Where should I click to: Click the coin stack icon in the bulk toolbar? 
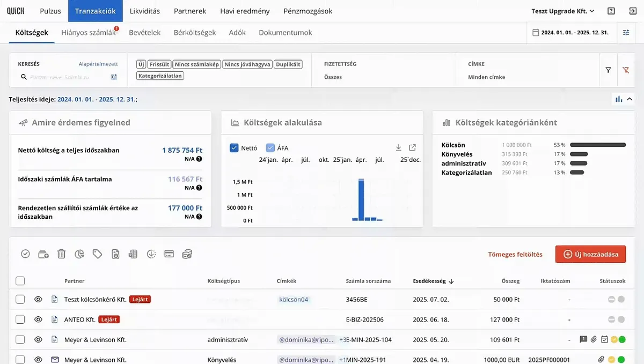[187, 254]
